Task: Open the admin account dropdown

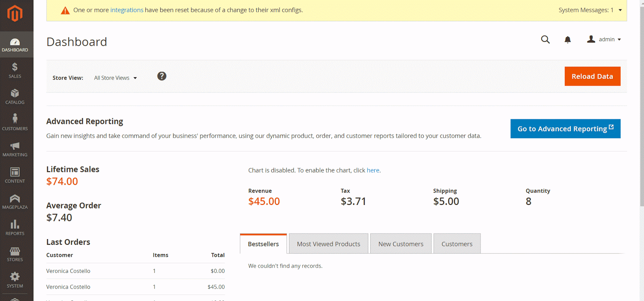Action: click(x=604, y=39)
